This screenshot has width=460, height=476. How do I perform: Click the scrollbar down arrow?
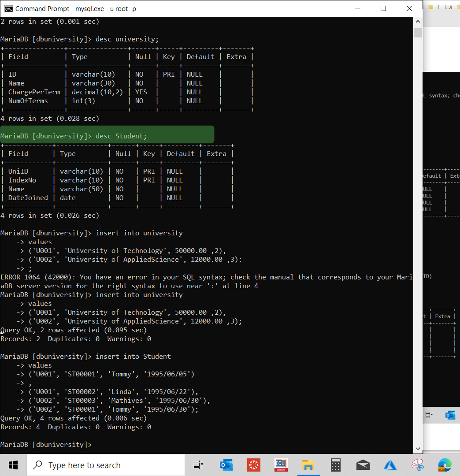[417, 448]
